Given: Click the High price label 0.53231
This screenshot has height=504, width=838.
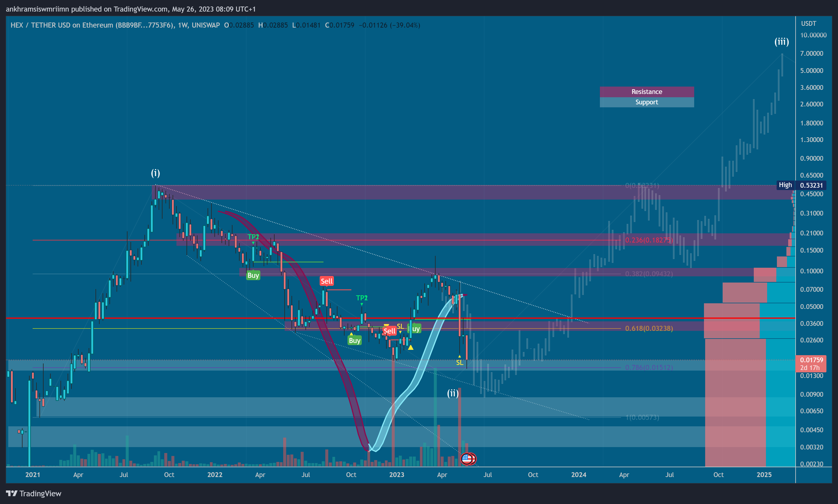Looking at the screenshot, I should coord(801,185).
